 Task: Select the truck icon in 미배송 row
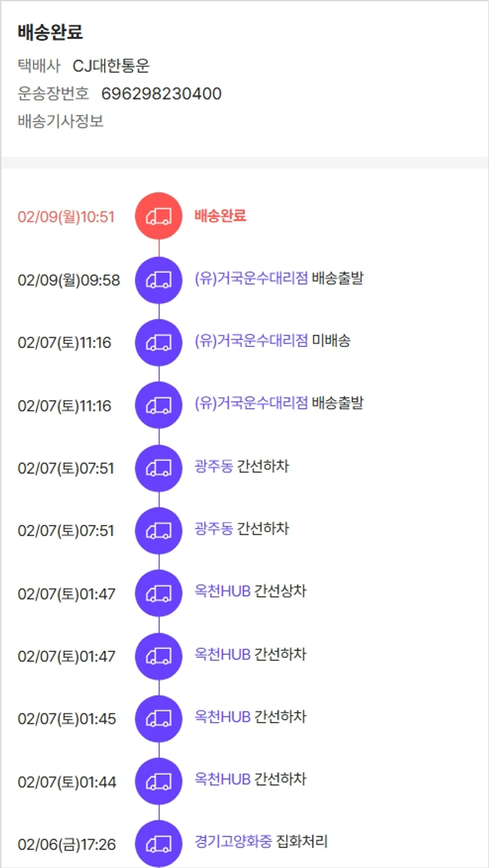pos(158,342)
